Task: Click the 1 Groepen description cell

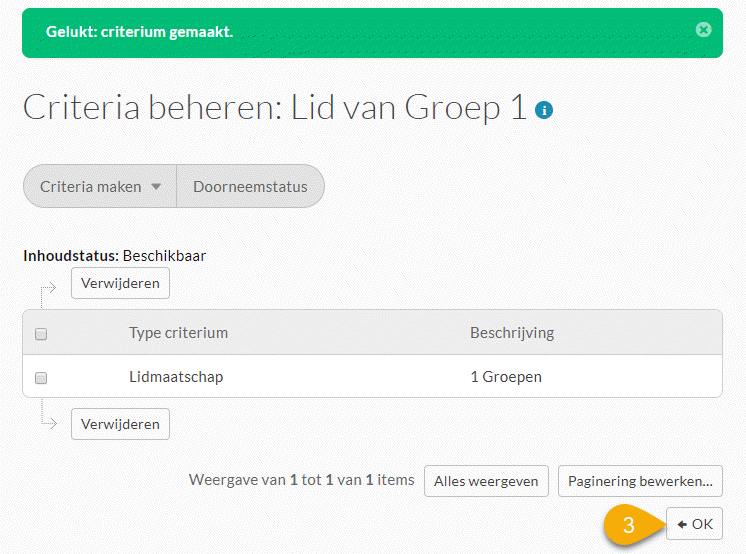Action: [x=506, y=377]
